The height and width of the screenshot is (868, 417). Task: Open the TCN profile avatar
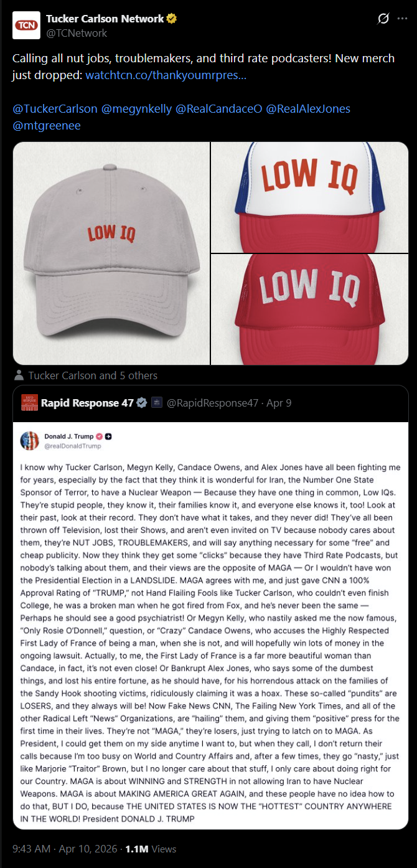[x=26, y=25]
